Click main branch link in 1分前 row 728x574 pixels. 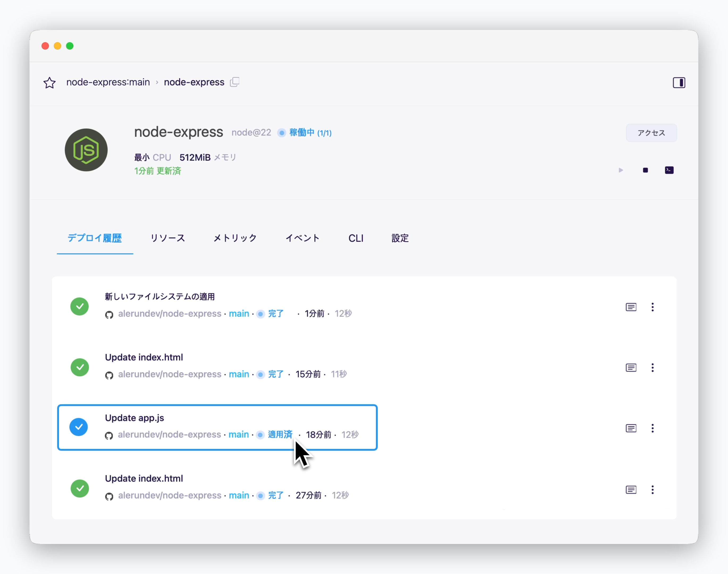tap(239, 314)
